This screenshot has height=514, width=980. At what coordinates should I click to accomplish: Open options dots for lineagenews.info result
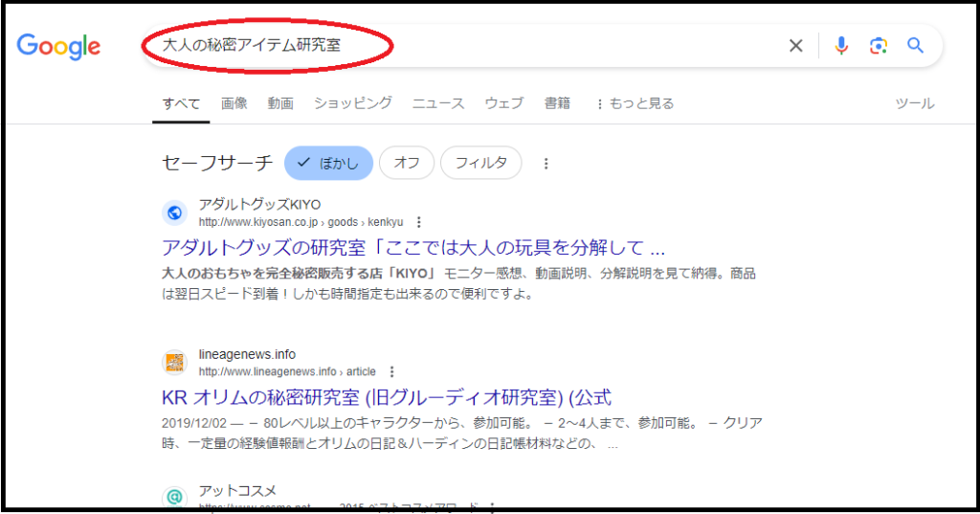[391, 371]
